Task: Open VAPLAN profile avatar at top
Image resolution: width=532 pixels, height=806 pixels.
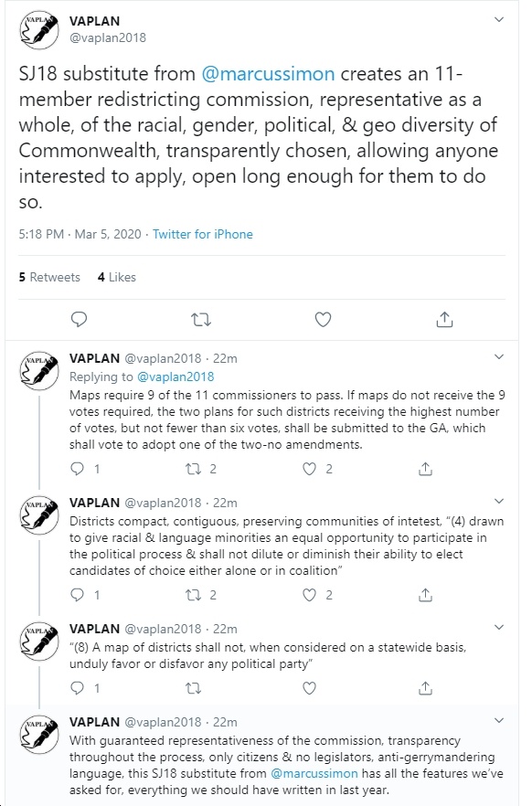Action: pyautogui.click(x=39, y=30)
